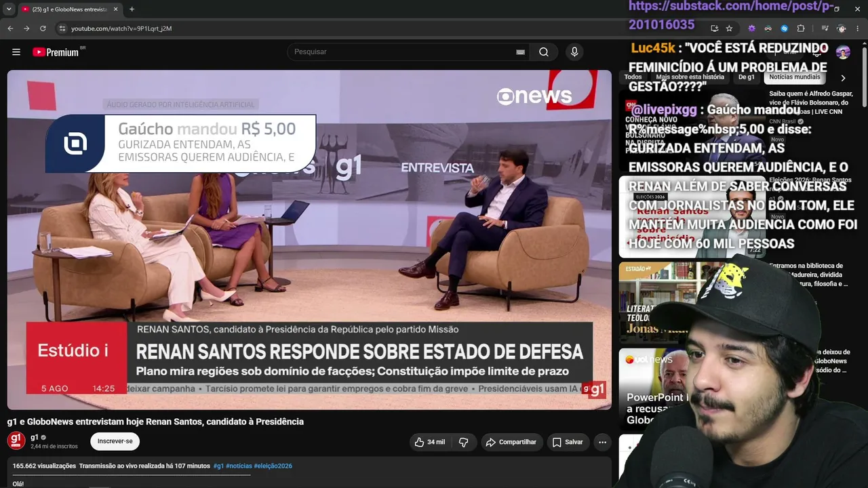Focus the youtube.com address bar
Image resolution: width=868 pixels, height=488 pixels.
click(380, 28)
